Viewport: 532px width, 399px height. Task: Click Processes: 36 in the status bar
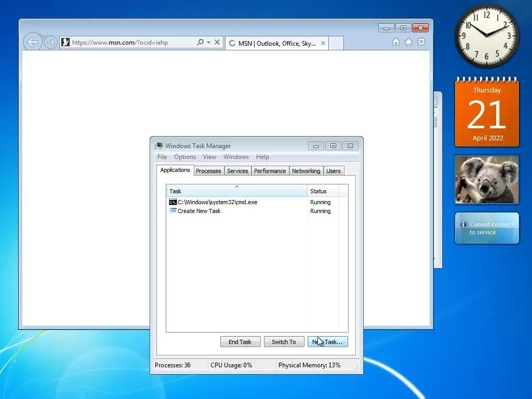[172, 365]
